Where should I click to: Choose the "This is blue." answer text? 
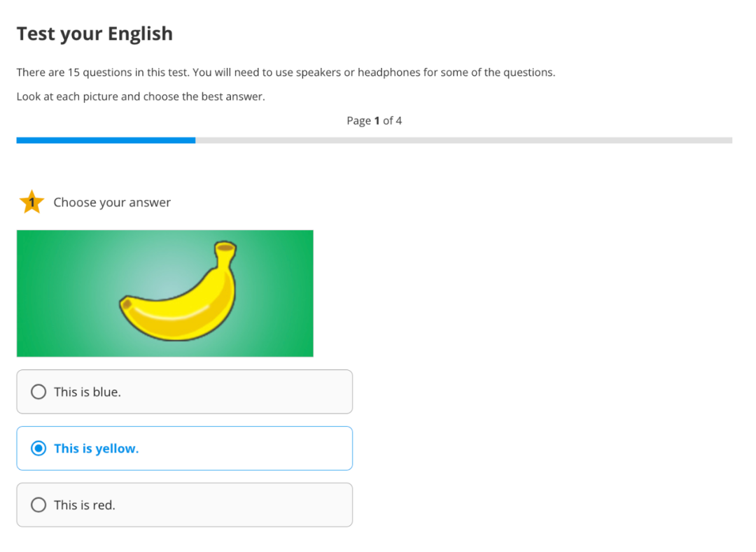click(x=87, y=392)
